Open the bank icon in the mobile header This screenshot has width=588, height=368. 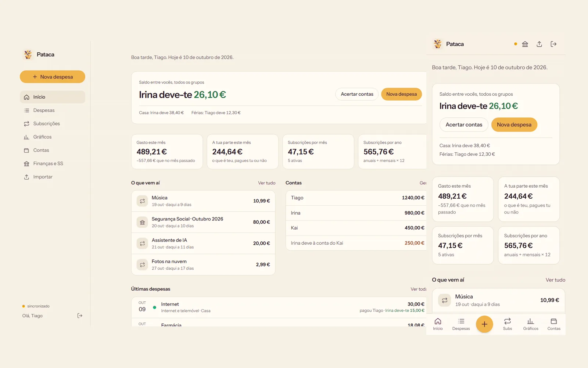click(525, 44)
